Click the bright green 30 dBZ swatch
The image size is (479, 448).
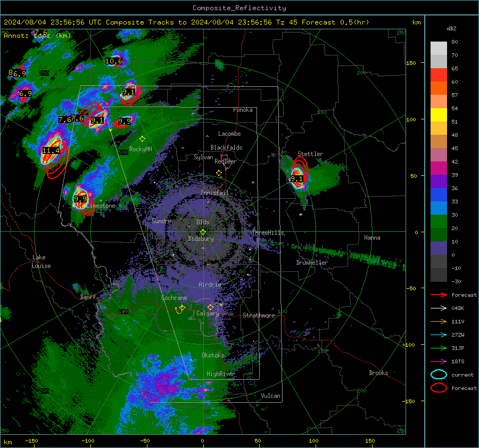pyautogui.click(x=439, y=222)
